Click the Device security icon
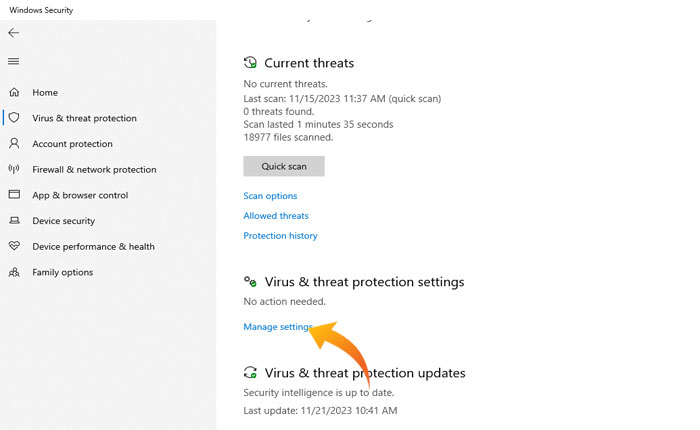The image size is (700, 430). pyautogui.click(x=14, y=221)
